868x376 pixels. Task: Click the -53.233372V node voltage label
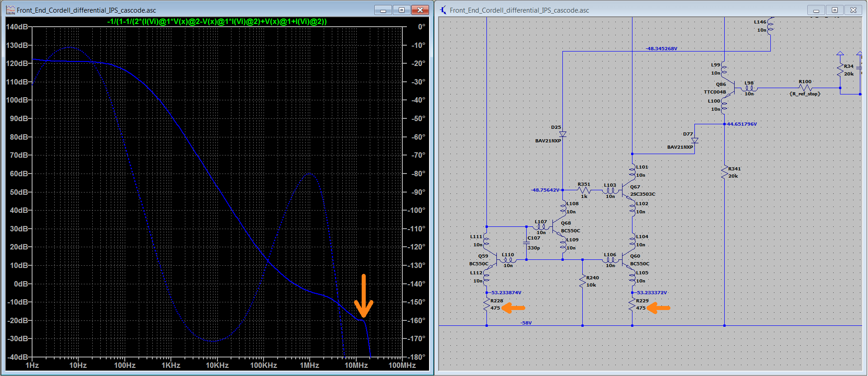(x=652, y=292)
